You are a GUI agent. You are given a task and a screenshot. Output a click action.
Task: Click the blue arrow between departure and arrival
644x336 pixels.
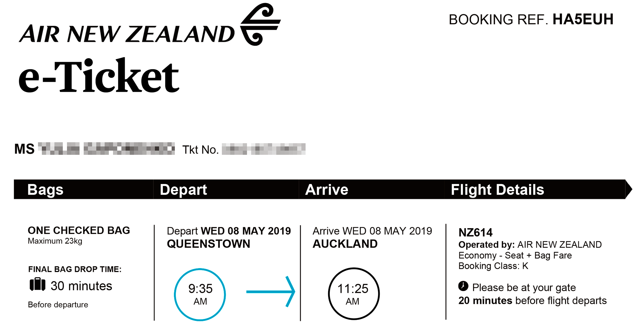[x=270, y=292]
